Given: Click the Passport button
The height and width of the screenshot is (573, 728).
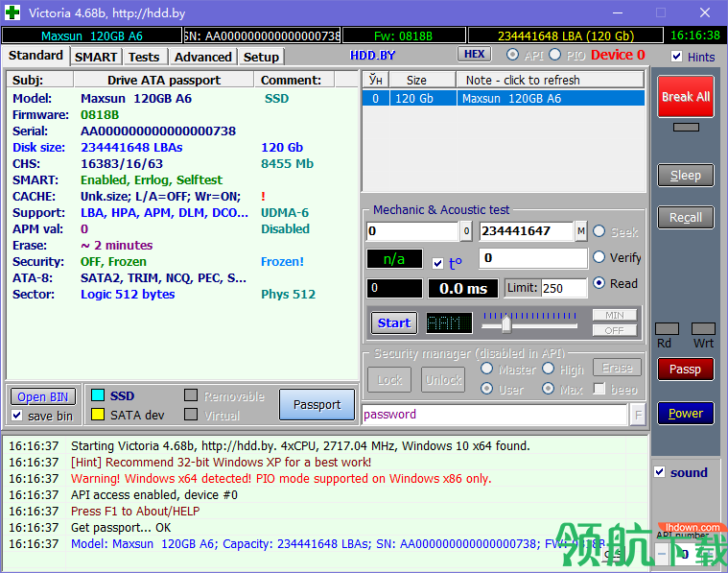Looking at the screenshot, I should pyautogui.click(x=317, y=404).
